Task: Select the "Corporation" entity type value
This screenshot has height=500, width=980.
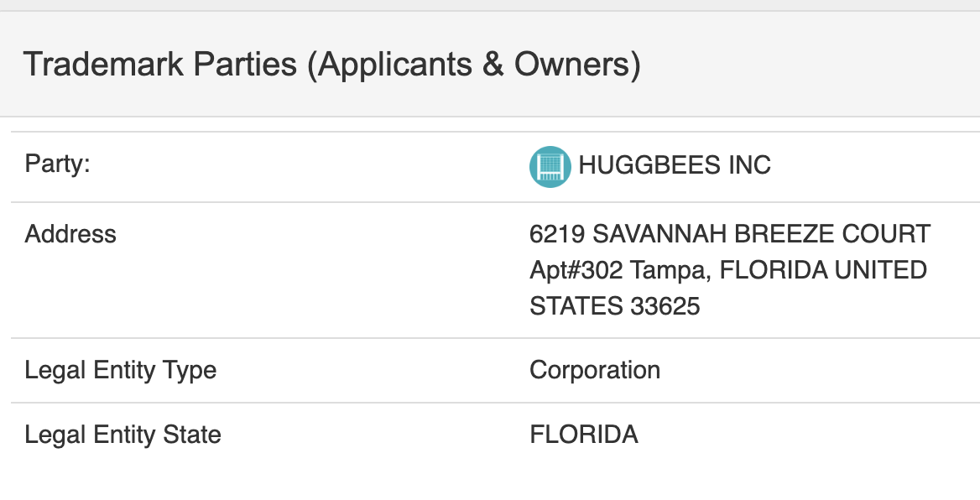Action: (x=594, y=370)
